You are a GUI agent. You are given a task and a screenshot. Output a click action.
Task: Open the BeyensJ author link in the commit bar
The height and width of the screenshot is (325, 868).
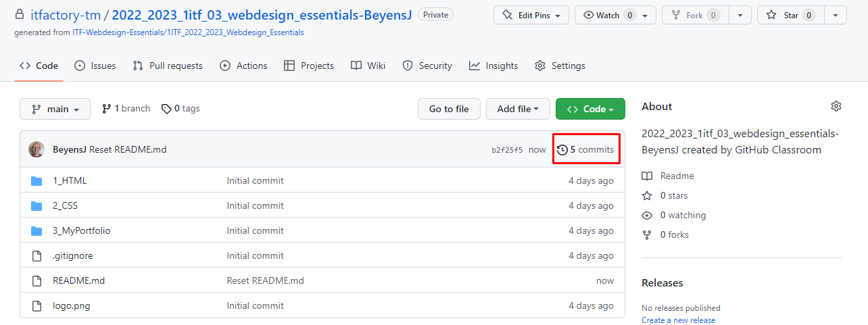click(70, 149)
